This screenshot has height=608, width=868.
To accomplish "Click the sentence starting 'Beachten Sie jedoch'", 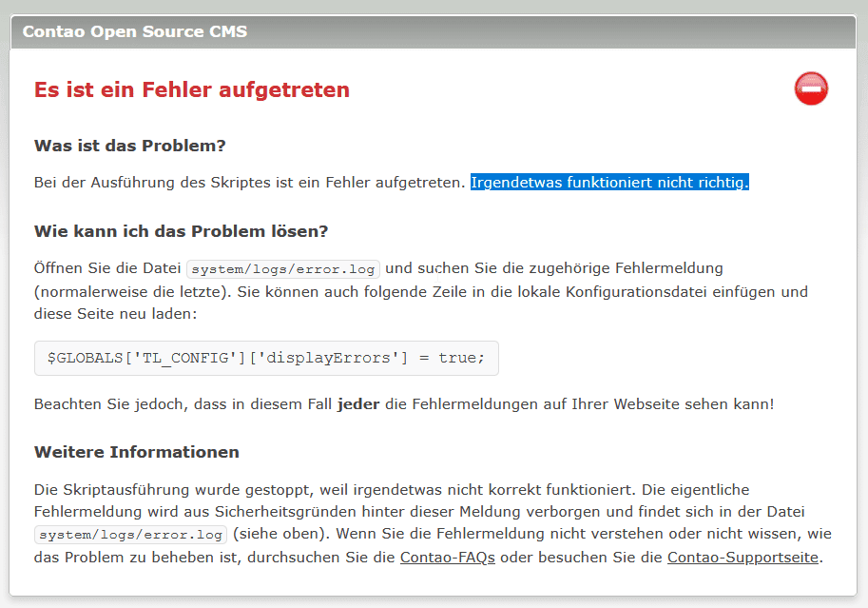I will (x=404, y=404).
